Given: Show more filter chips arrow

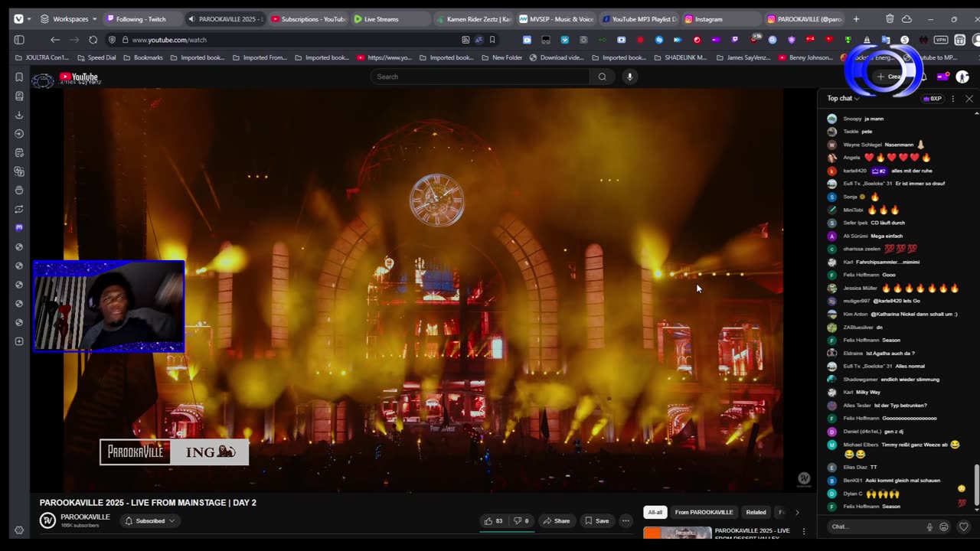Looking at the screenshot, I should 797,512.
